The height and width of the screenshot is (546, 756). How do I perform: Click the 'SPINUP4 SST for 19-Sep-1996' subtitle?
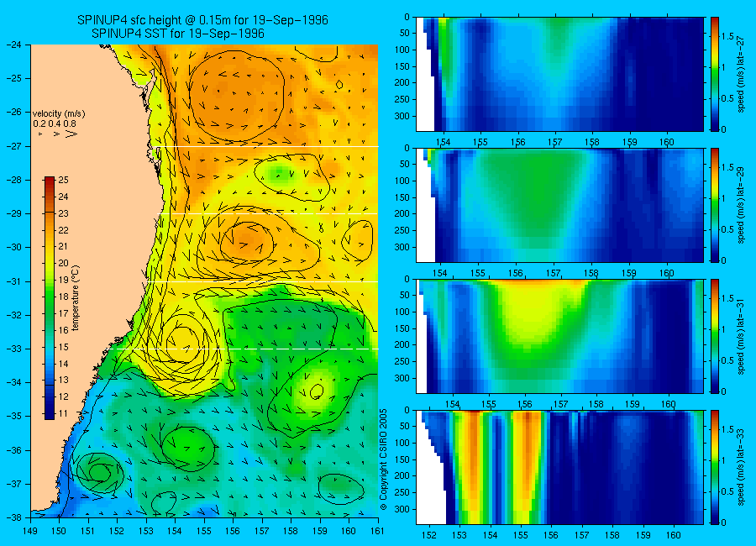pyautogui.click(x=178, y=34)
